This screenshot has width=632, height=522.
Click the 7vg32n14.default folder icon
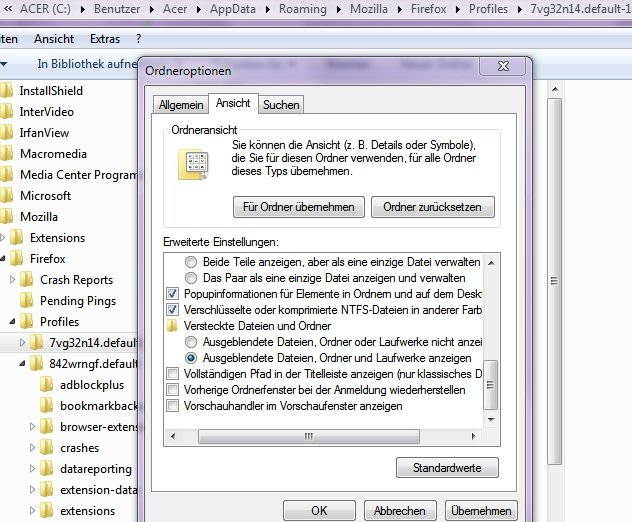[37, 343]
